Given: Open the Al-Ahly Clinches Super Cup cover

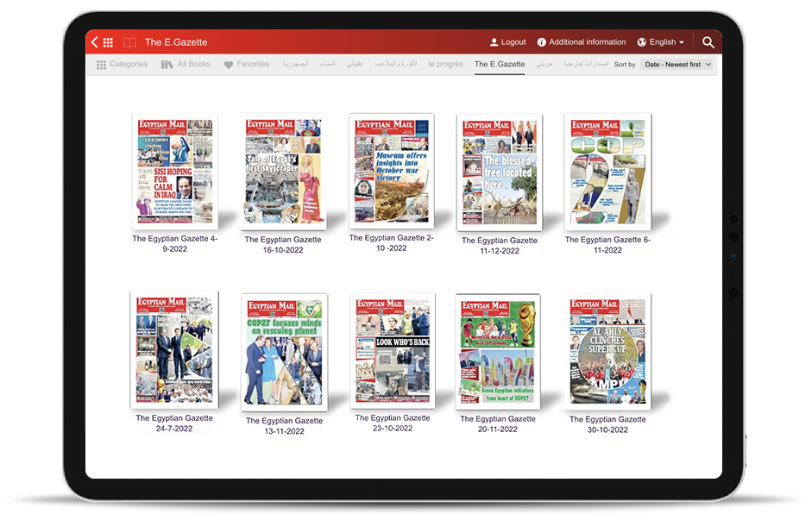Looking at the screenshot, I should (x=607, y=352).
